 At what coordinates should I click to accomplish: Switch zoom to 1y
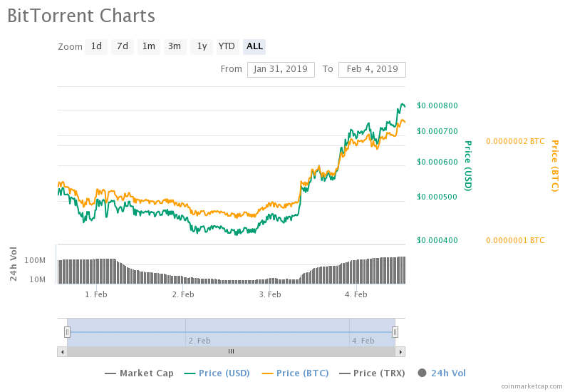(202, 47)
